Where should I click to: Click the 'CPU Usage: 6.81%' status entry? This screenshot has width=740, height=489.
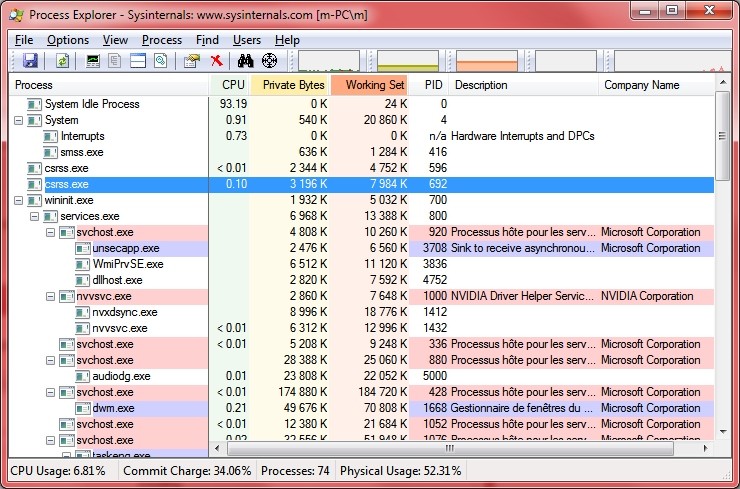click(58, 471)
